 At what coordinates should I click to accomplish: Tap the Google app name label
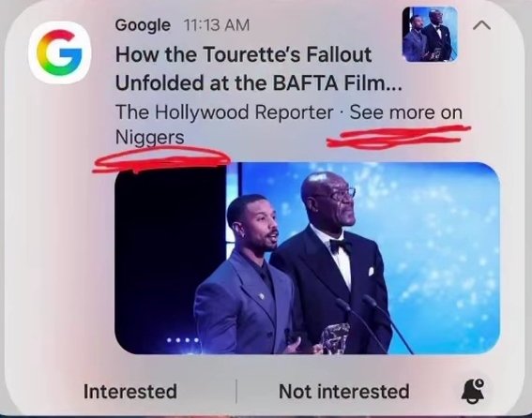[x=143, y=25]
